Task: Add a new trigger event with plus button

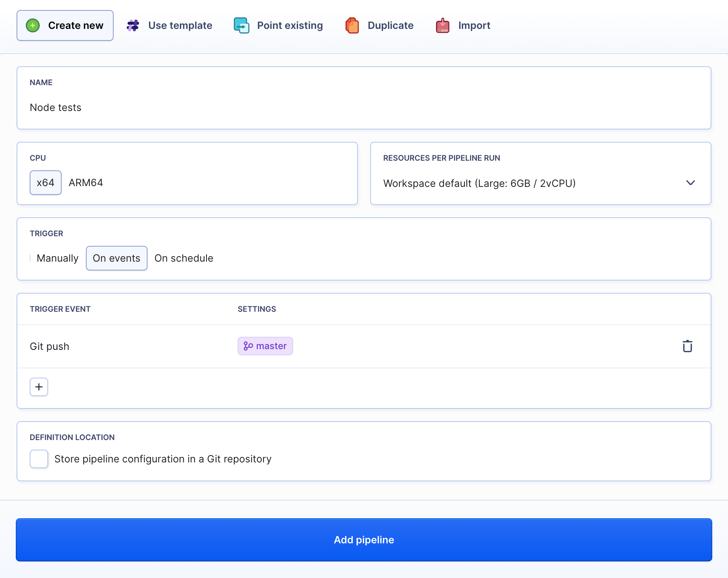Action: click(39, 387)
